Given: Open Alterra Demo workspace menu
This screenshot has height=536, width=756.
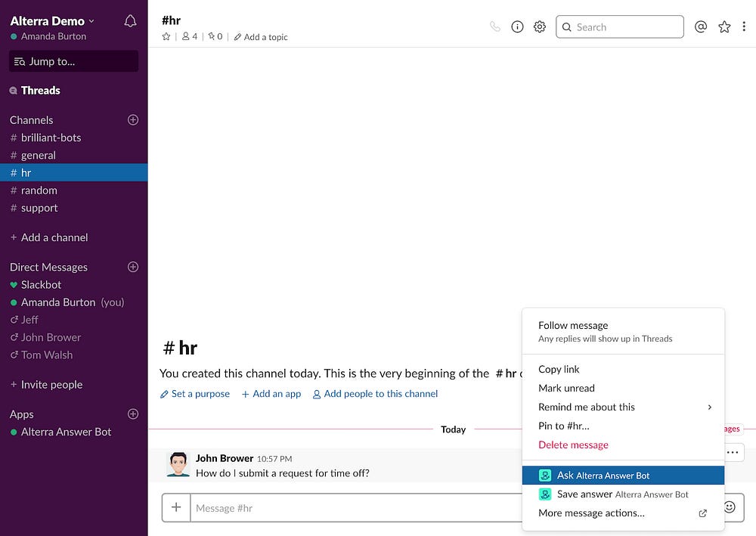Looking at the screenshot, I should coord(52,21).
